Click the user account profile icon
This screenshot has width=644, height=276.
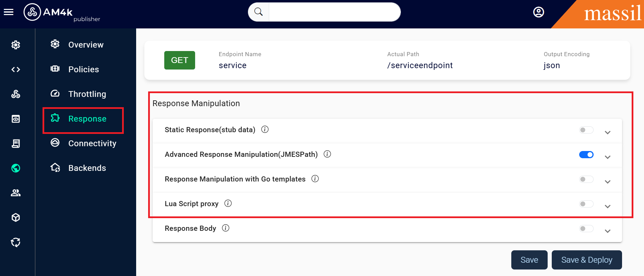point(538,12)
